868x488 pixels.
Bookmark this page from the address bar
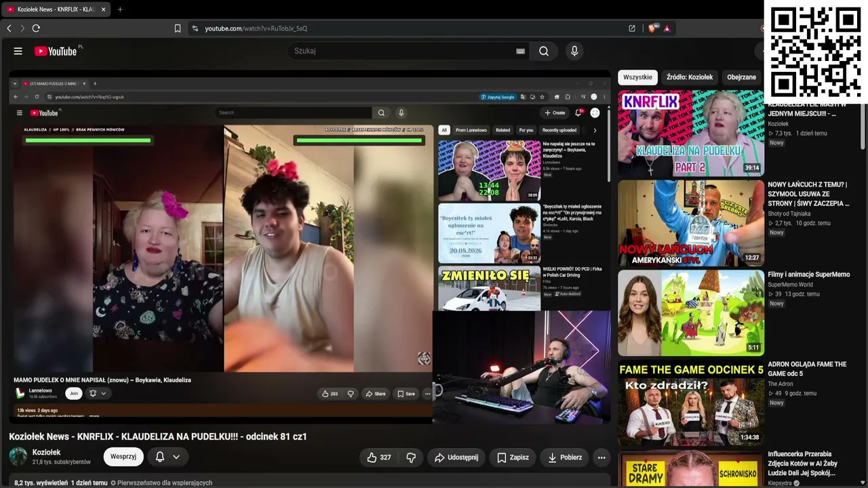point(178,28)
